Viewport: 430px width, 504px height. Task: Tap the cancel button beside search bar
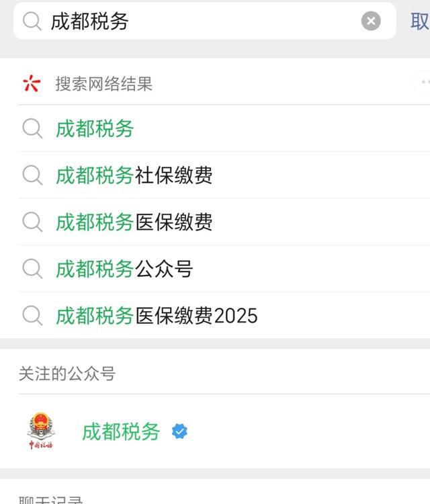[420, 21]
